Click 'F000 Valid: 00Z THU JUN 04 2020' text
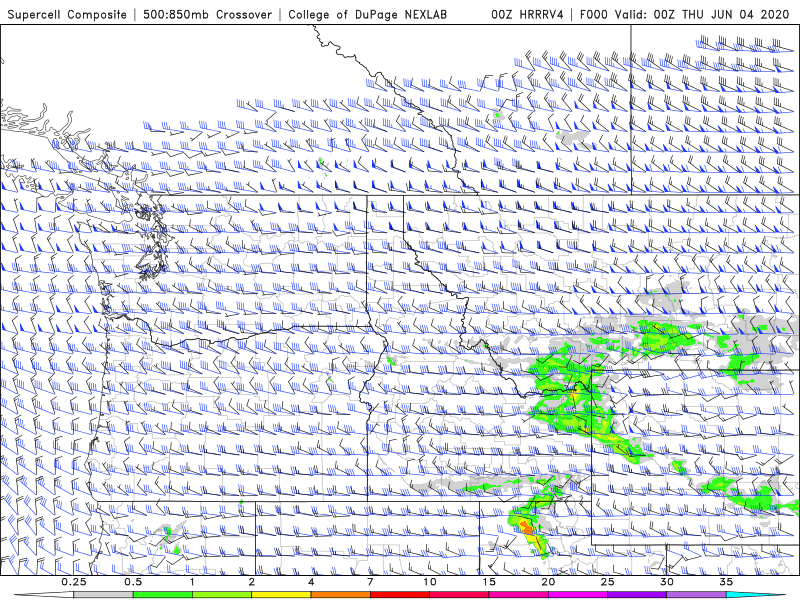 [x=684, y=14]
